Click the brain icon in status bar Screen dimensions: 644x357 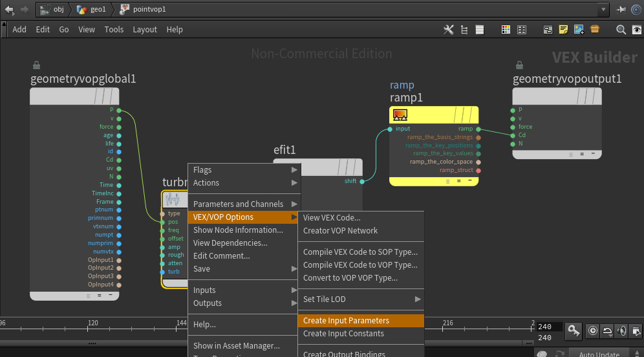[542, 354]
